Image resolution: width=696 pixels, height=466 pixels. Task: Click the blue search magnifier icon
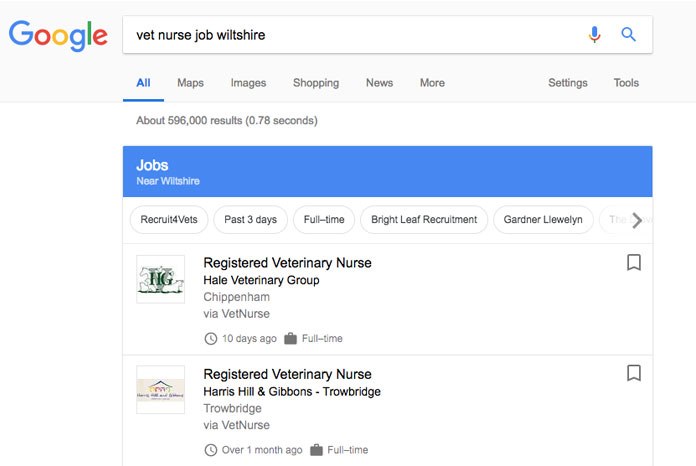click(x=628, y=34)
